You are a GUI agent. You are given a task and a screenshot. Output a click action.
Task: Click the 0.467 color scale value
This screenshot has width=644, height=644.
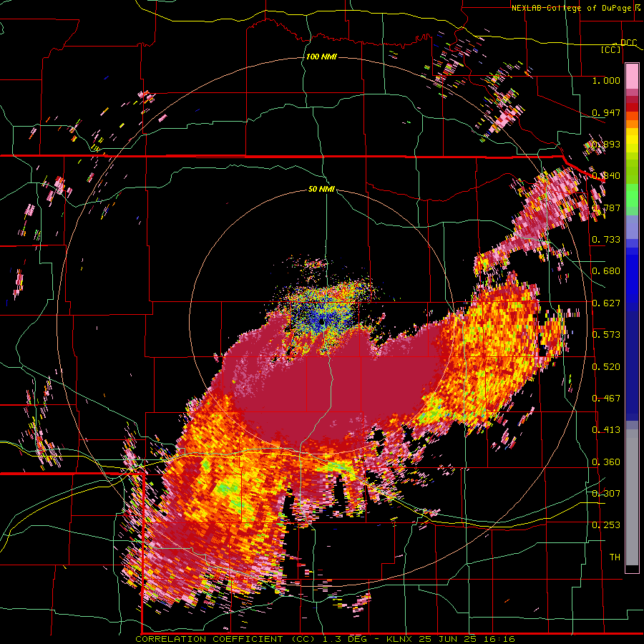[606, 399]
